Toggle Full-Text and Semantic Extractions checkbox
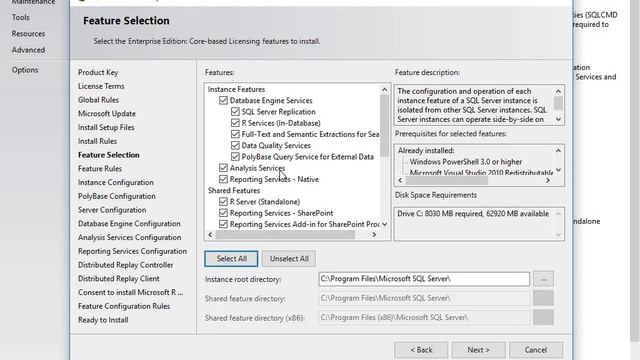The width and height of the screenshot is (640, 360). point(235,134)
